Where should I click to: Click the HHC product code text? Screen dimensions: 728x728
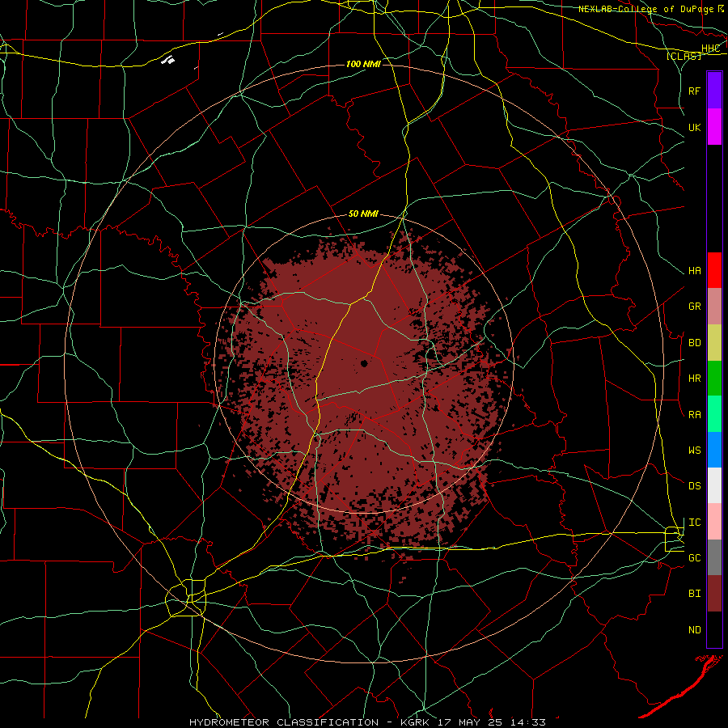coord(711,49)
